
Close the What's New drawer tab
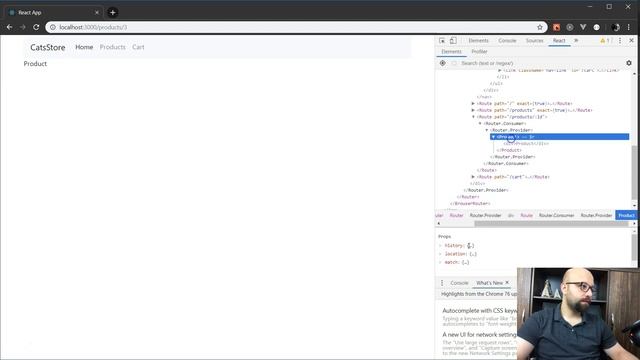click(507, 282)
